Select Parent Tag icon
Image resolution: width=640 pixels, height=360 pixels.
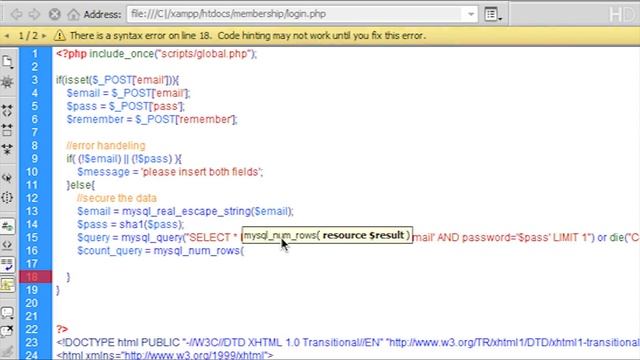(7, 178)
